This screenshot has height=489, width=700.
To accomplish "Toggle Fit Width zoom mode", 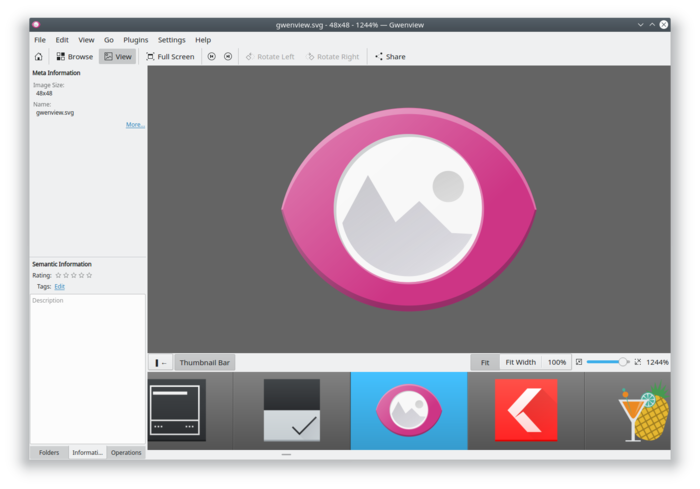I will 520,362.
